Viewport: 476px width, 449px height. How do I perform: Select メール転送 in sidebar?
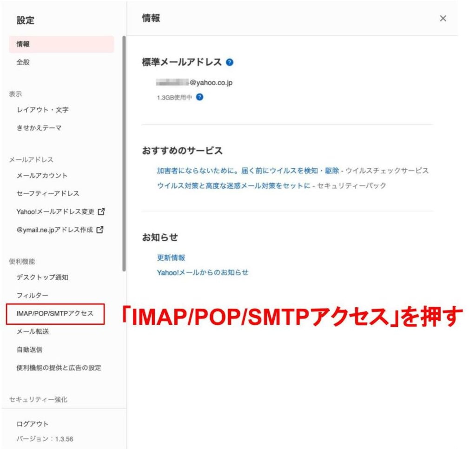pos(33,331)
